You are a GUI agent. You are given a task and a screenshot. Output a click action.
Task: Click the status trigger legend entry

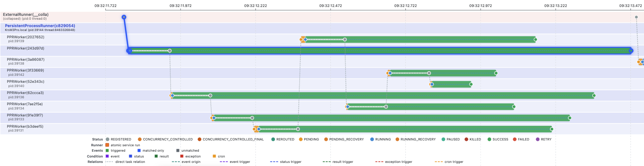(286, 162)
